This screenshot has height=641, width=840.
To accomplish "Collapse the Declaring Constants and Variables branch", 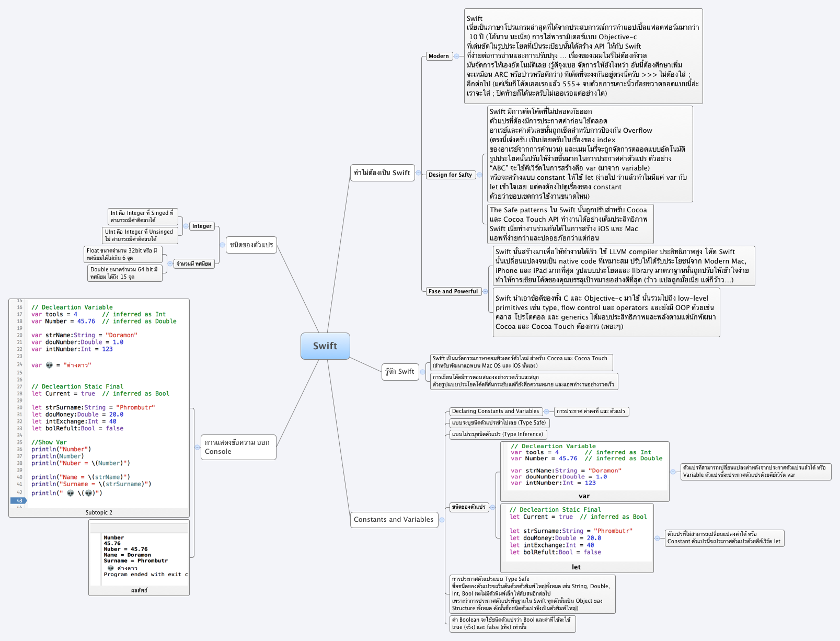I will click(x=546, y=411).
